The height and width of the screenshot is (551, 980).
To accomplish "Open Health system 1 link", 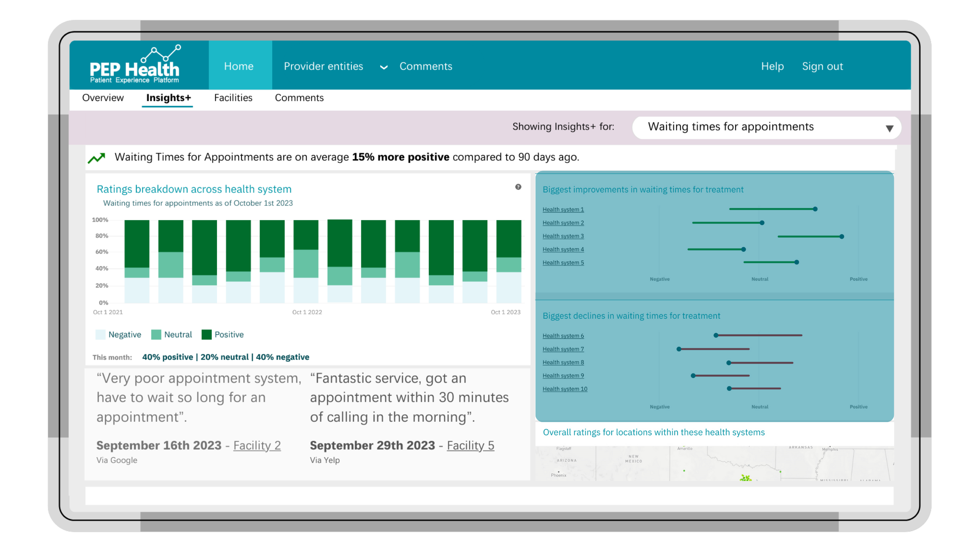I will 563,209.
